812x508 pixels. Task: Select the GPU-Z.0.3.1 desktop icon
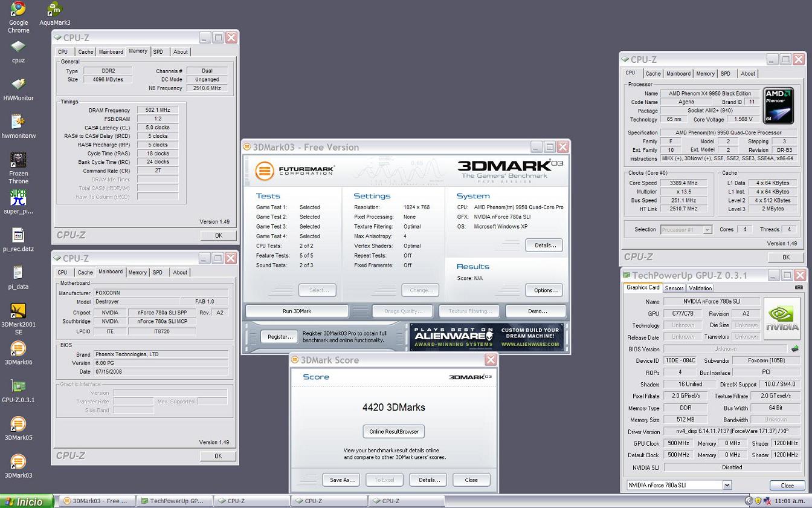point(18,391)
